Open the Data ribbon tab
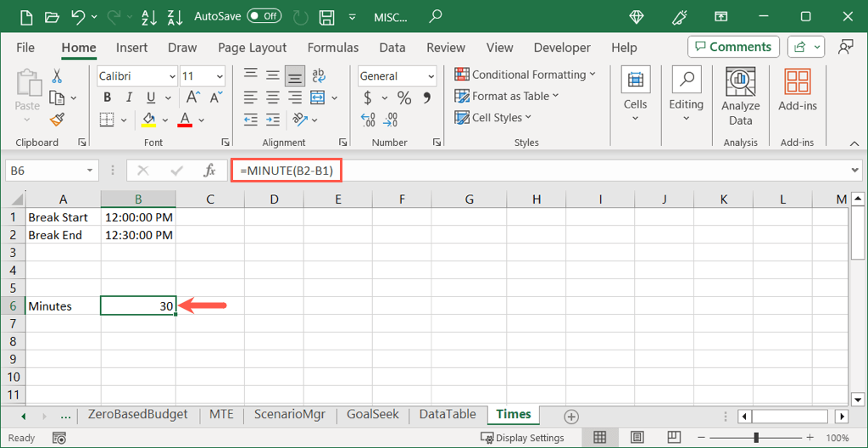Viewport: 868px width, 448px height. [392, 48]
